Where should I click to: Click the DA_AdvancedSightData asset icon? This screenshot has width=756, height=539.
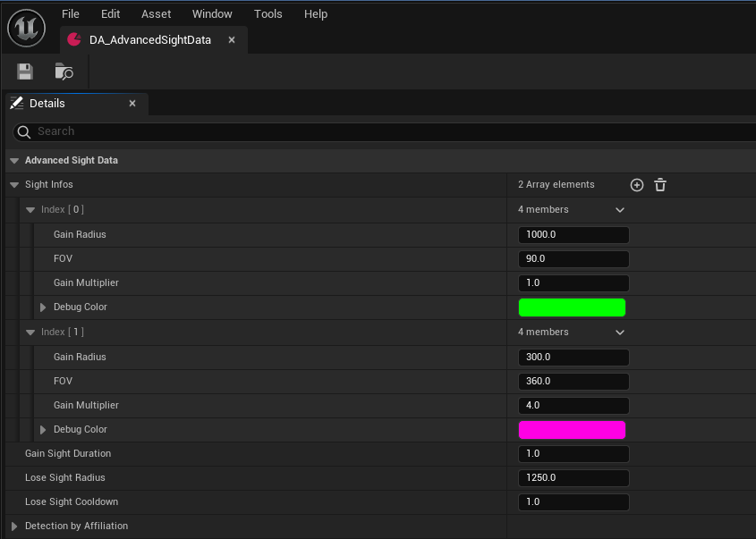[74, 39]
